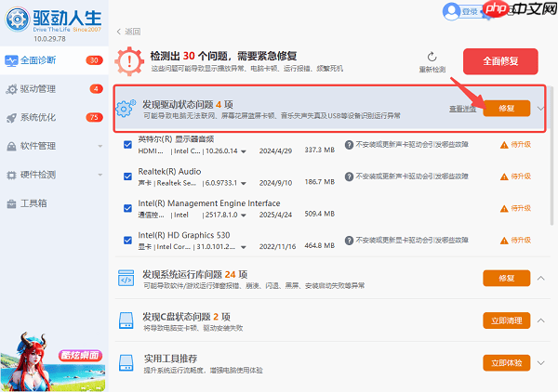Click help icon on 英特尔(R) 显示器音频 row
Screen dimensions: 558x392
[349, 145]
